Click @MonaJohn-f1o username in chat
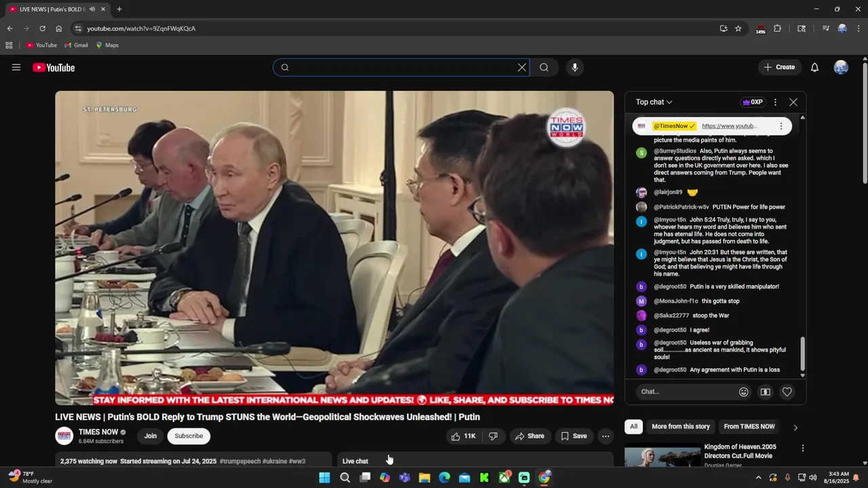 (x=675, y=301)
